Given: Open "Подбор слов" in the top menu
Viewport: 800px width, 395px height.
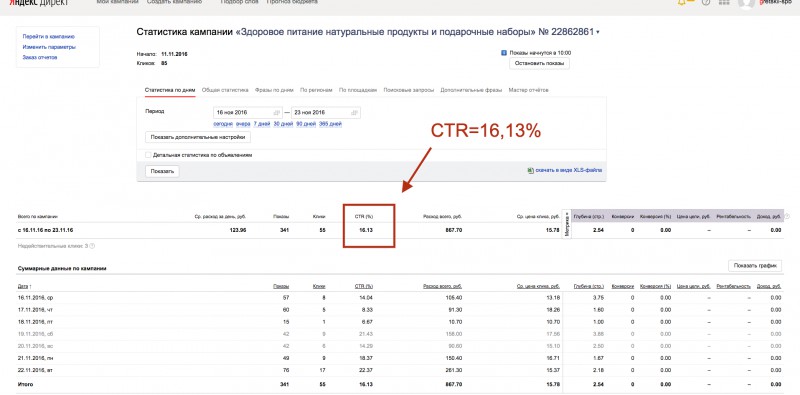Looking at the screenshot, I should coord(240,2).
